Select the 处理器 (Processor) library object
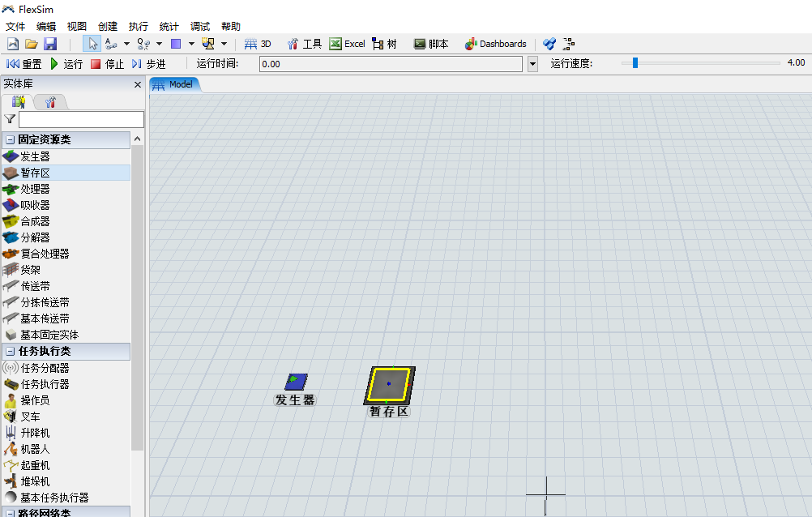 [35, 189]
